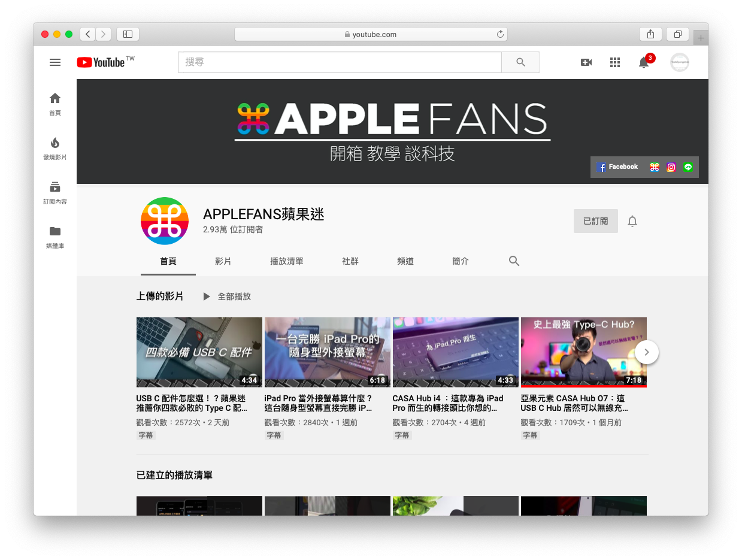Open a new Safari tab with plus button
Viewport: 742px width, 560px height.
click(701, 38)
